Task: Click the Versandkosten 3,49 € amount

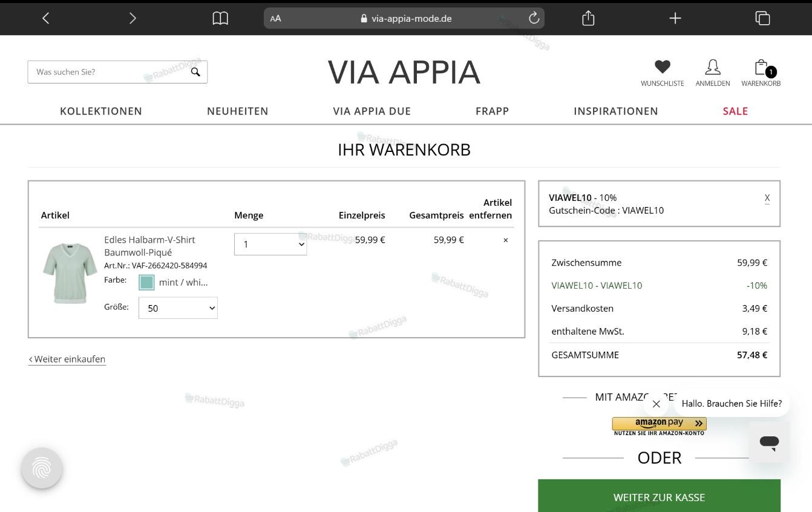Action: pos(755,309)
